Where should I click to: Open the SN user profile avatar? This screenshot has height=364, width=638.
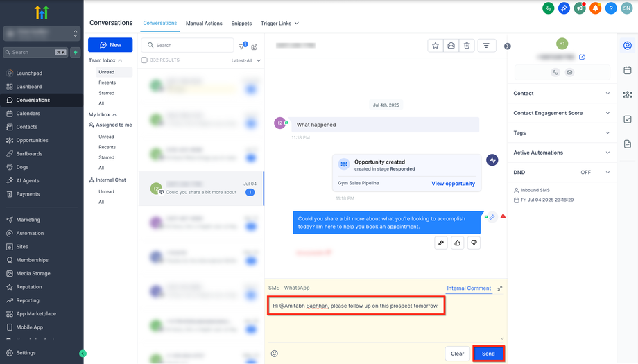tap(627, 8)
